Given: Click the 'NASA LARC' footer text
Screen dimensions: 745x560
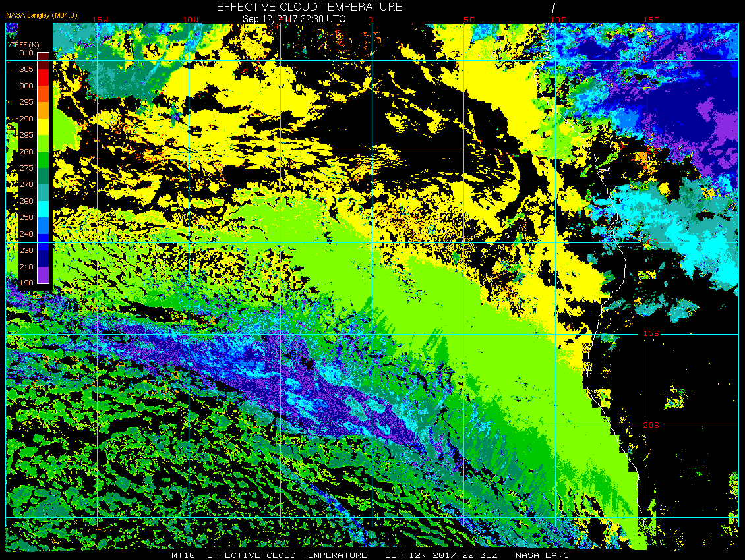Looking at the screenshot, I should click(542, 555).
